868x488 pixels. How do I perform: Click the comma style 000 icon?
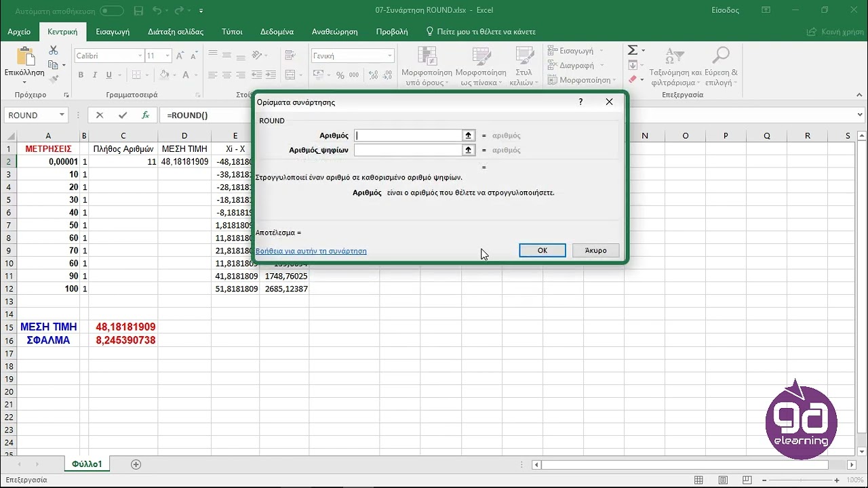click(353, 75)
